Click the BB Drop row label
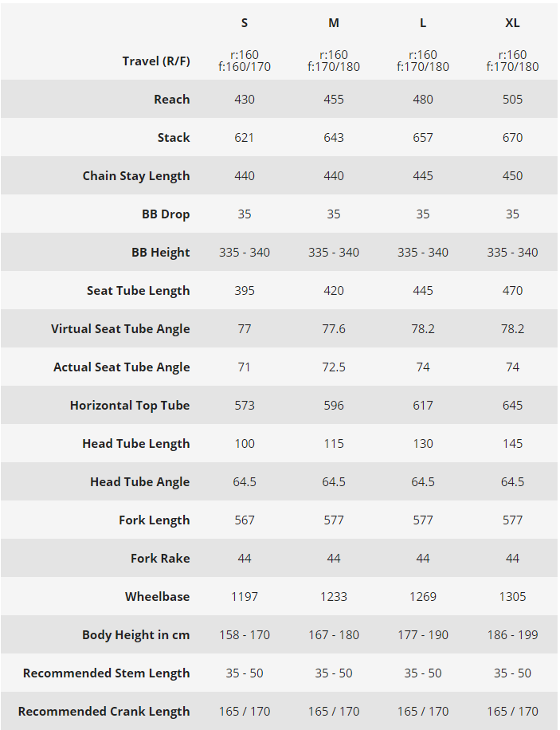Image resolution: width=560 pixels, height=730 pixels. [x=166, y=214]
